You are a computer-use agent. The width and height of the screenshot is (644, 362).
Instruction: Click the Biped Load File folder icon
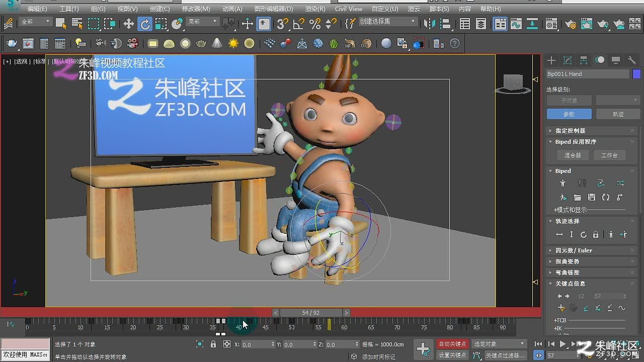pos(578,197)
